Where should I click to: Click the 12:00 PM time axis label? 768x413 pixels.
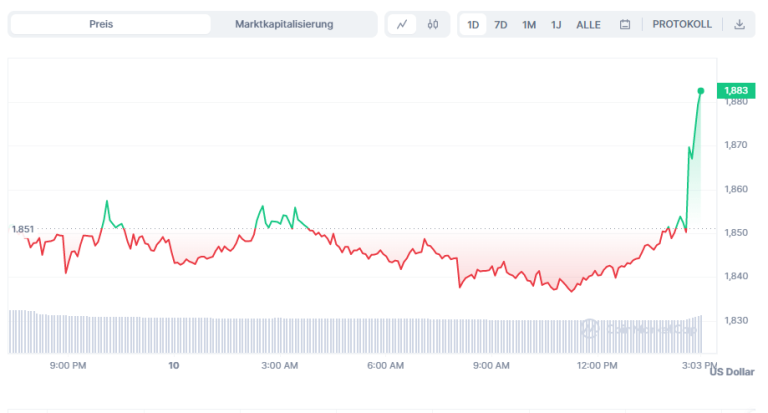tap(597, 366)
